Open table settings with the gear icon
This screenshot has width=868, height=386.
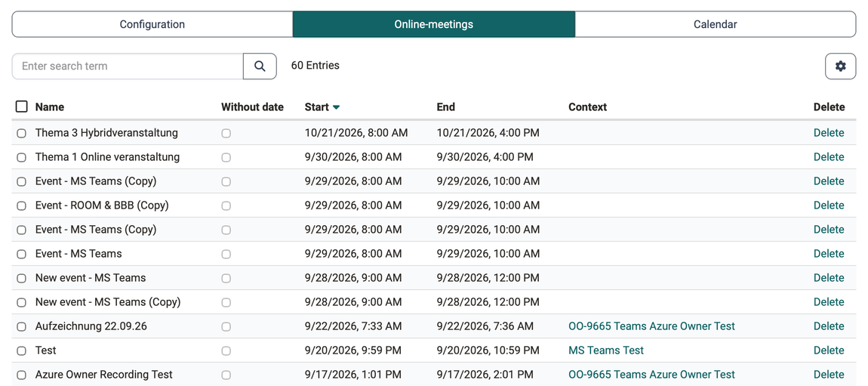coord(840,66)
